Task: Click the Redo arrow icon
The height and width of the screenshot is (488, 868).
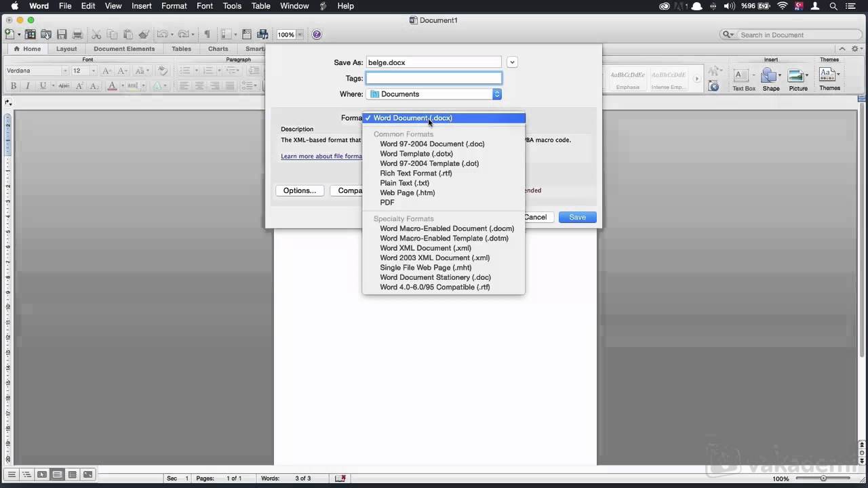Action: click(182, 34)
